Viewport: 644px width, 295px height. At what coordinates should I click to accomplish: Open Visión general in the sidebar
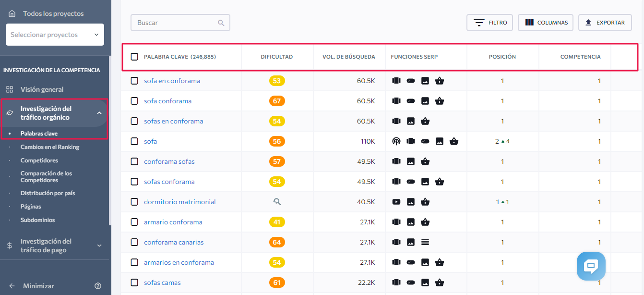[42, 89]
